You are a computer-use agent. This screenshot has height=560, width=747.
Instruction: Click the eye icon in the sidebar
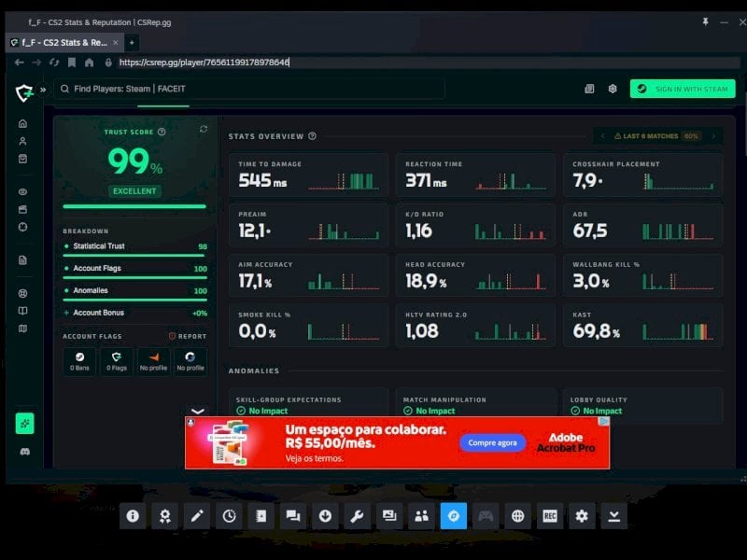click(22, 192)
